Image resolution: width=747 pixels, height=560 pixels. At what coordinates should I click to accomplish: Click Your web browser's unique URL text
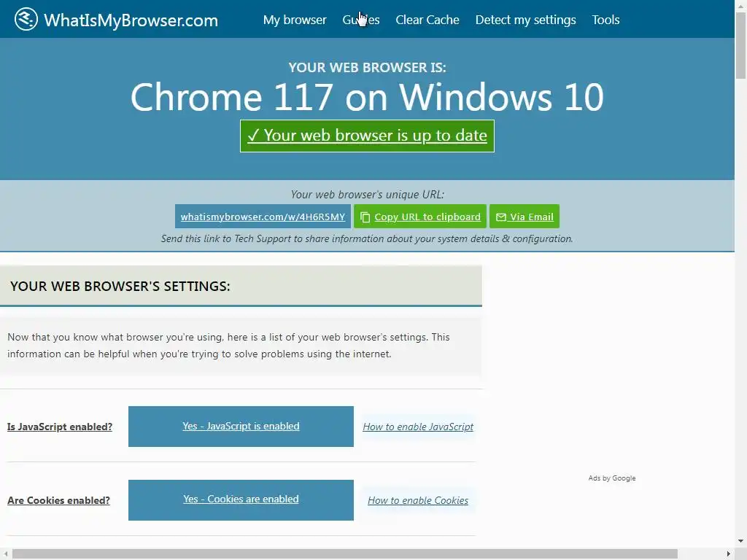pos(368,194)
